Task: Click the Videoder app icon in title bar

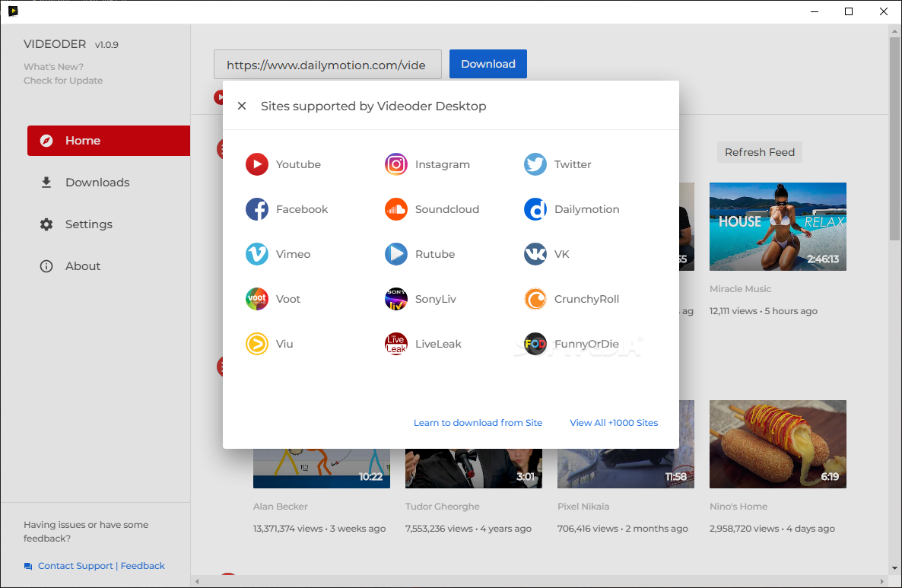Action: (13, 11)
